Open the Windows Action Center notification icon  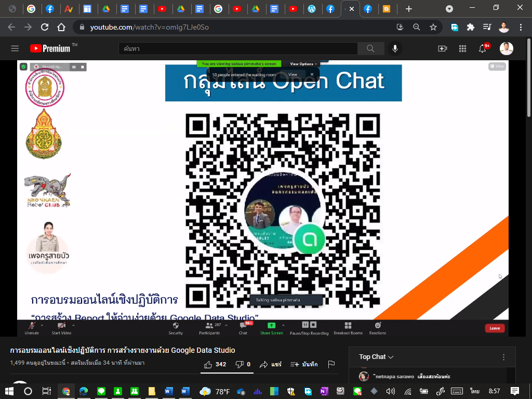(515, 391)
